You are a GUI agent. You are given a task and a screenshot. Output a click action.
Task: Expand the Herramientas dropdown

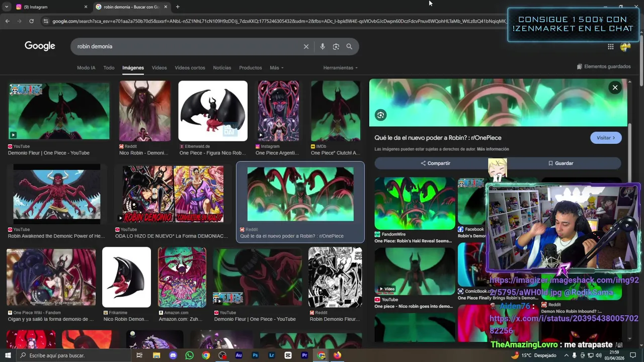[341, 68]
